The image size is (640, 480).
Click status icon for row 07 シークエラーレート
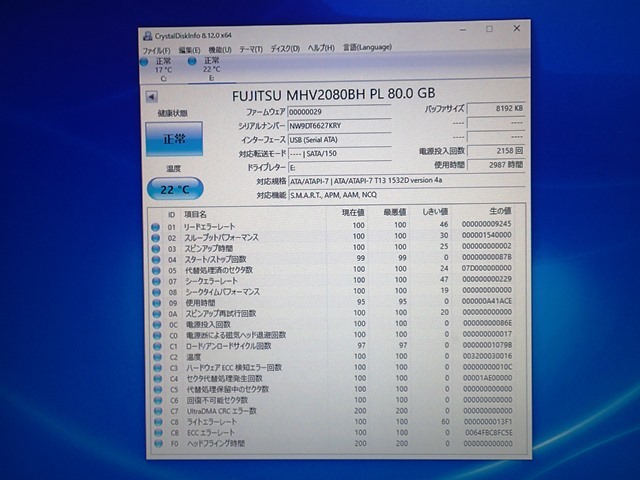[156, 281]
